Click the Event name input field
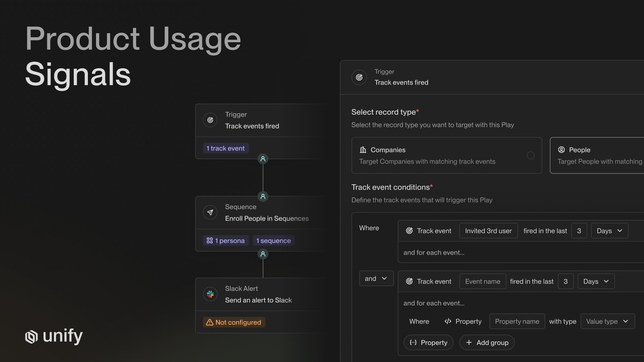This screenshot has width=644, height=362. 482,281
